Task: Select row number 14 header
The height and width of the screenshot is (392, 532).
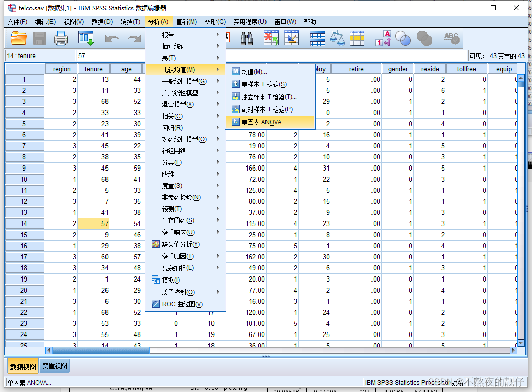Action: [x=24, y=224]
